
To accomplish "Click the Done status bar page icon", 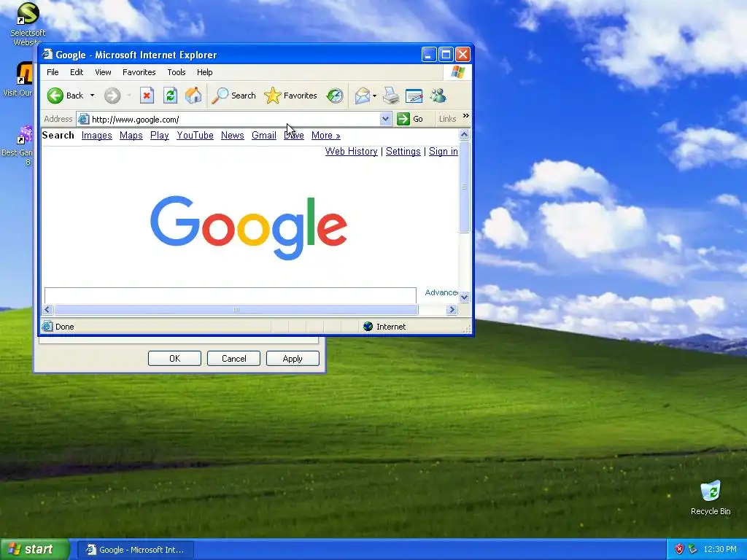I will tap(47, 326).
